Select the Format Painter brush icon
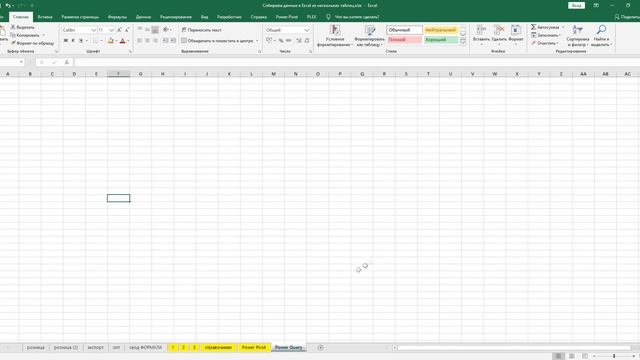The height and width of the screenshot is (360, 640). click(13, 43)
